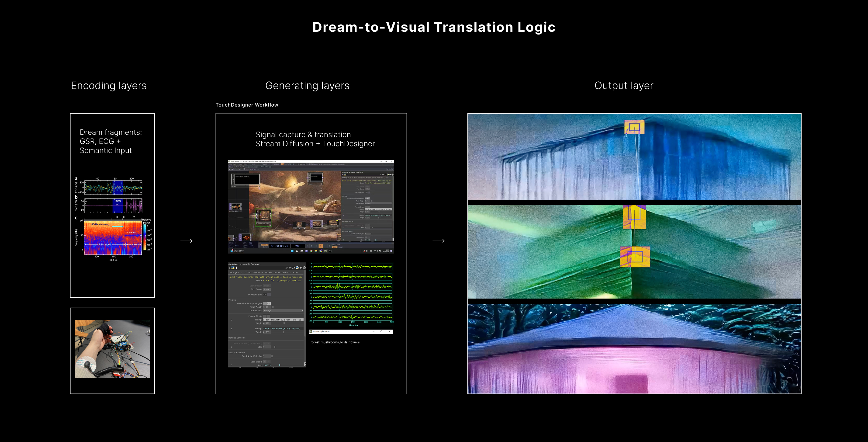The height and width of the screenshot is (442, 868).
Task: Toggle the Realtime checkbox in TouchDesigner toolbar
Action: 299,164
